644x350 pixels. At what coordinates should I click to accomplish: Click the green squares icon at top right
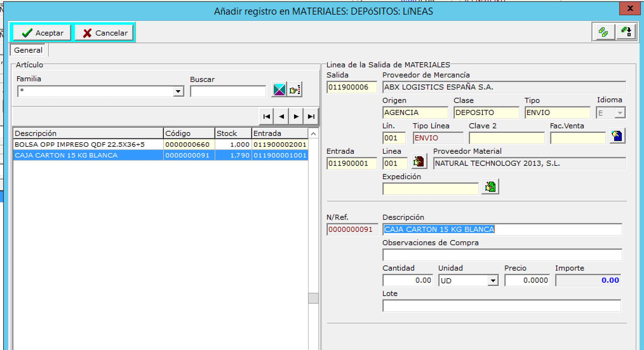[603, 32]
